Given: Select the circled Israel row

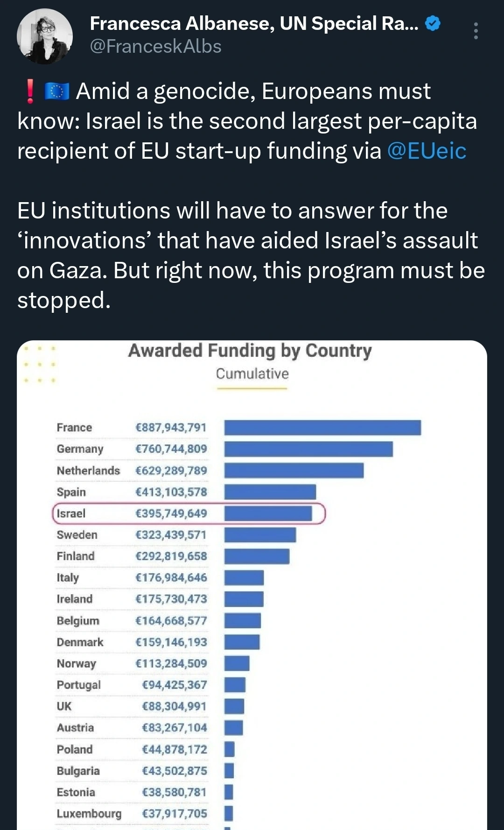Looking at the screenshot, I should pyautogui.click(x=189, y=513).
